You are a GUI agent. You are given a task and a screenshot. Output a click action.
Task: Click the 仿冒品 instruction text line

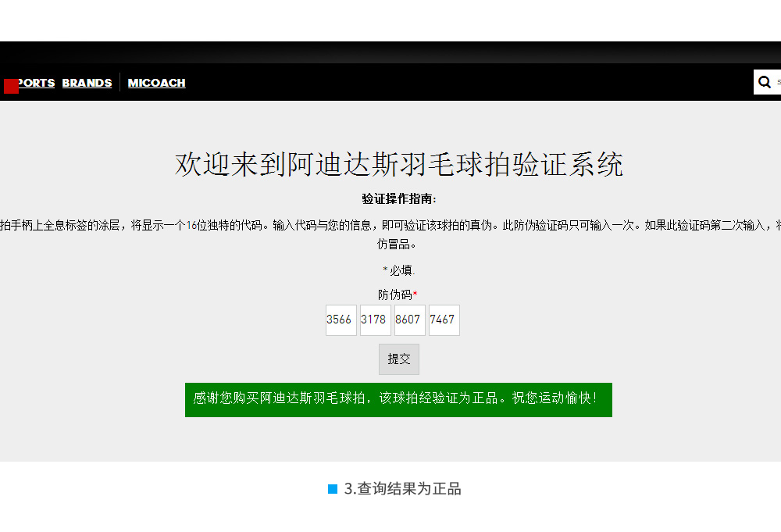click(x=397, y=244)
